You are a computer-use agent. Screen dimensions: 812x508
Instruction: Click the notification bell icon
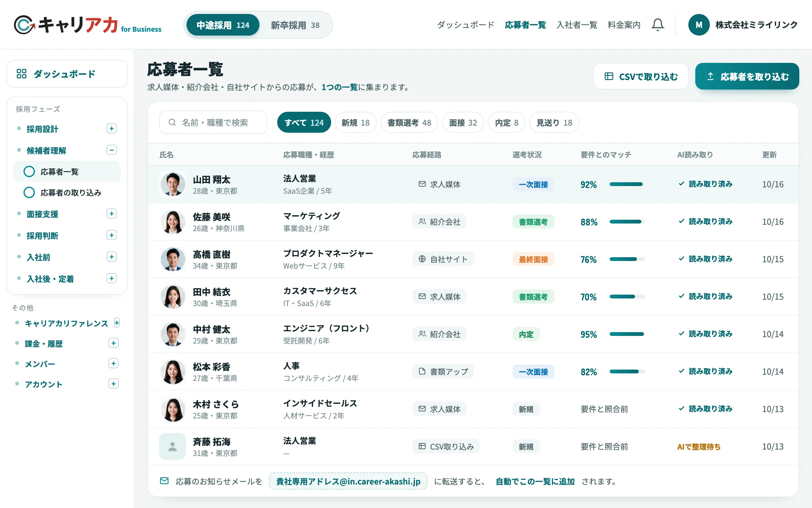[657, 25]
